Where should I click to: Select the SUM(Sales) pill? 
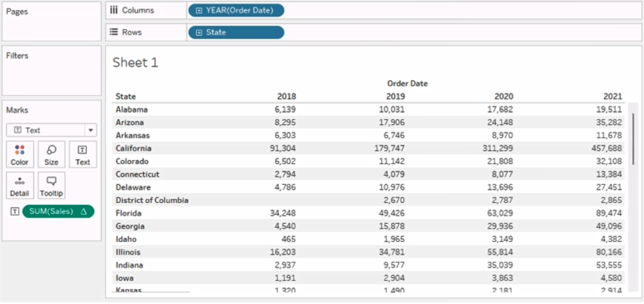(x=59, y=212)
